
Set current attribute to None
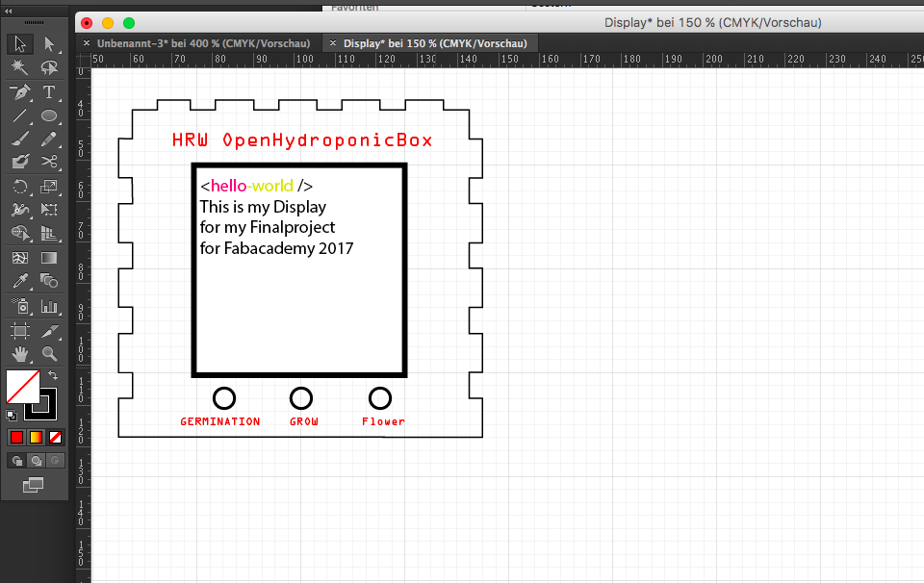56,437
